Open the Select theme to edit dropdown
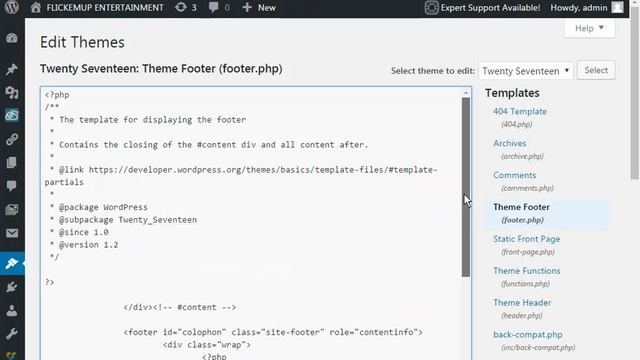The width and height of the screenshot is (640, 360). pos(526,71)
